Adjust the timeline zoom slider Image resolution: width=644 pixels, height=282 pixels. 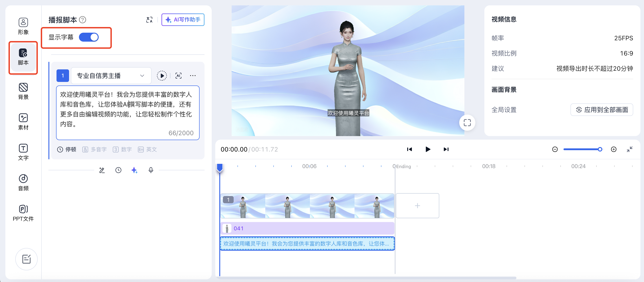600,149
